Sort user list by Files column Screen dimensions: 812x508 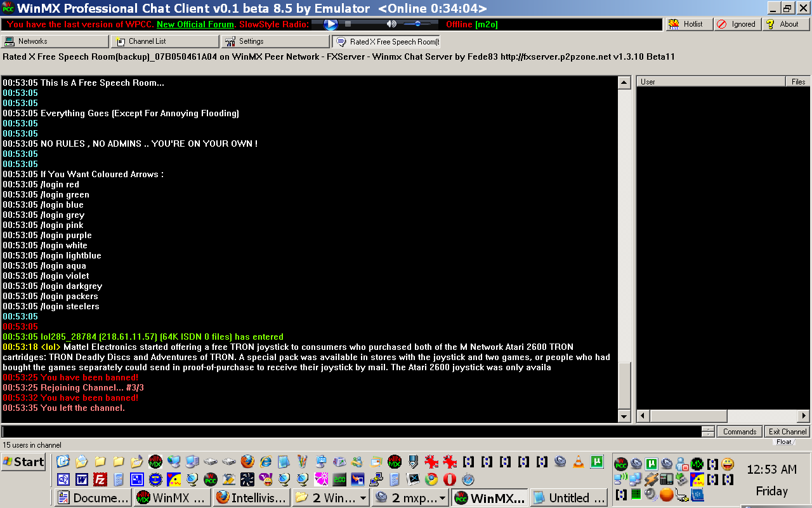tap(798, 81)
